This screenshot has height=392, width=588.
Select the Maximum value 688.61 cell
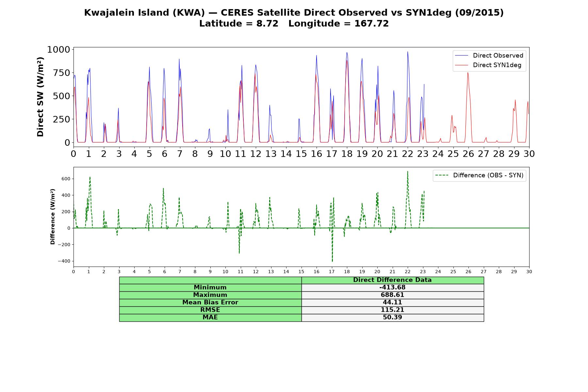click(392, 295)
